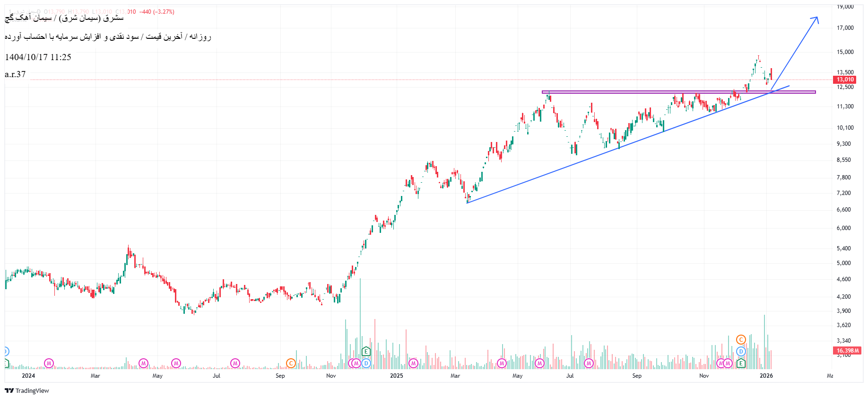Screen dimensions: 868x399
Task: Open the TradingView logo link
Action: click(x=27, y=390)
